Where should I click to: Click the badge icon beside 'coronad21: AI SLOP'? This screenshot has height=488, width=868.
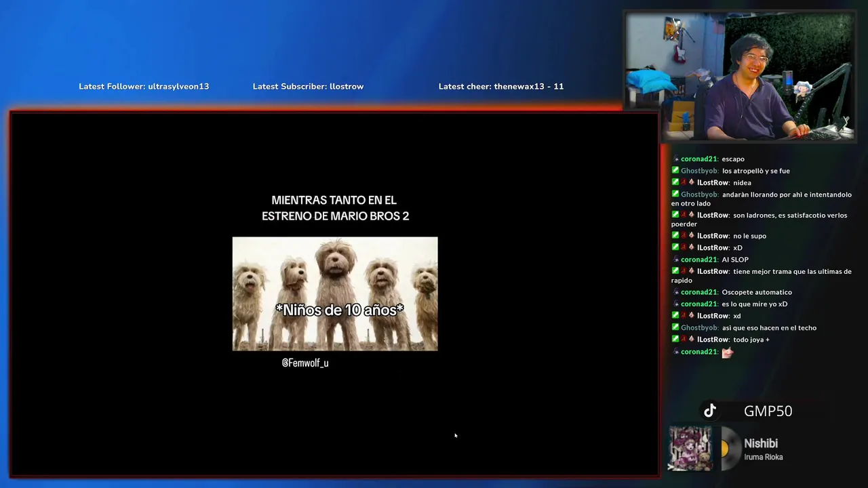click(x=676, y=260)
